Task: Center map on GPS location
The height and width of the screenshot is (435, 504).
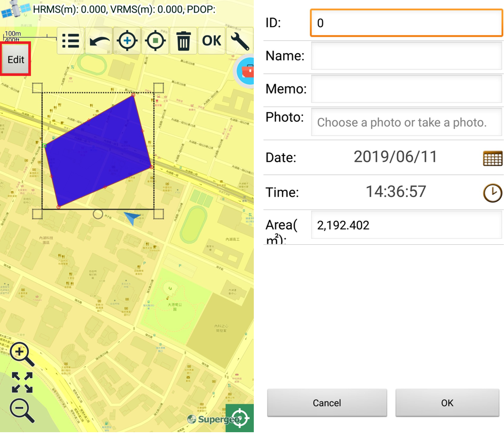Action: point(239,418)
